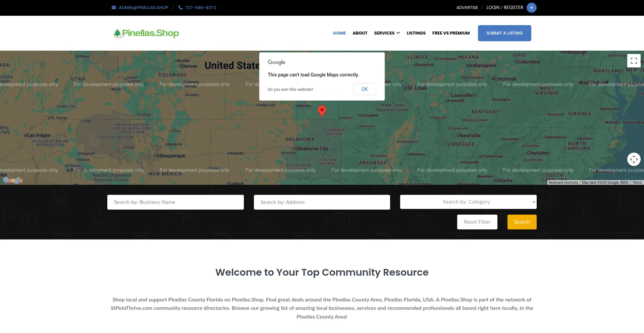644x333 pixels.
Task: Open the Listings page
Action: [x=416, y=33]
